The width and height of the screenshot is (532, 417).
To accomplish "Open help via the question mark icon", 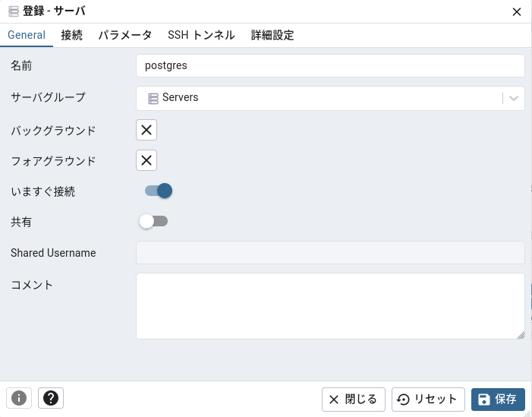I will (x=51, y=398).
